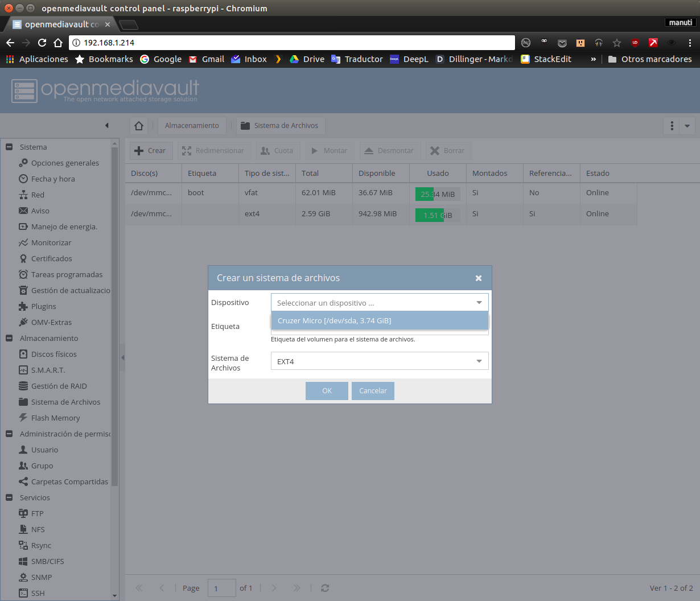Open S.M.A.R.T. in sidebar

pyautogui.click(x=48, y=370)
